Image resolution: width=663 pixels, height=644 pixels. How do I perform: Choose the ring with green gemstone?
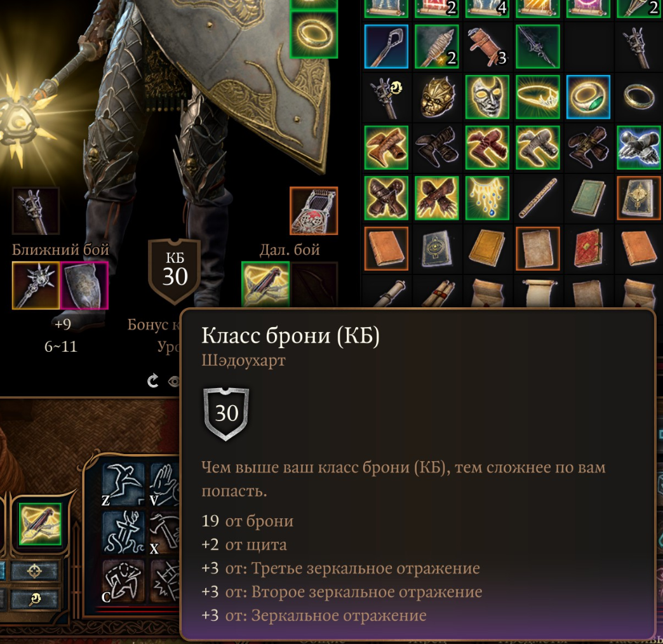click(x=588, y=97)
